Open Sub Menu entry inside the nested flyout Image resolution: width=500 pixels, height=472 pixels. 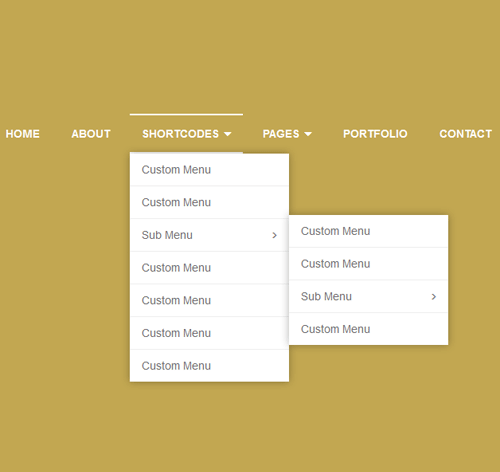coord(369,296)
